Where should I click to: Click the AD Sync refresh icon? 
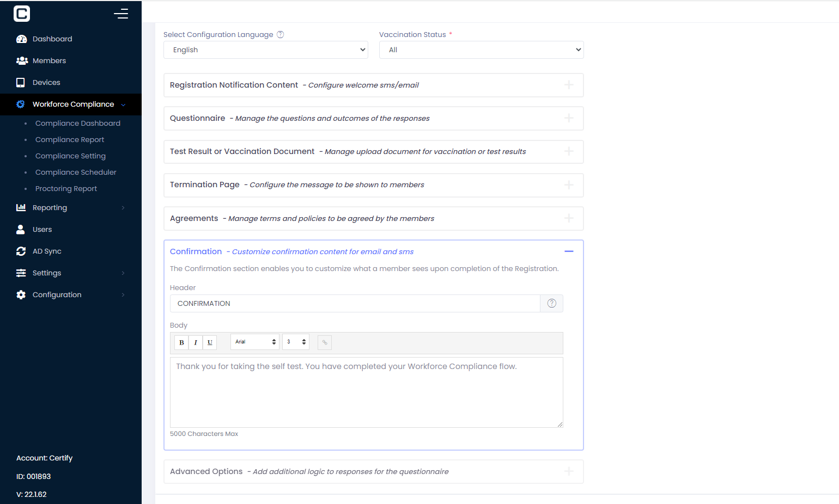(21, 251)
